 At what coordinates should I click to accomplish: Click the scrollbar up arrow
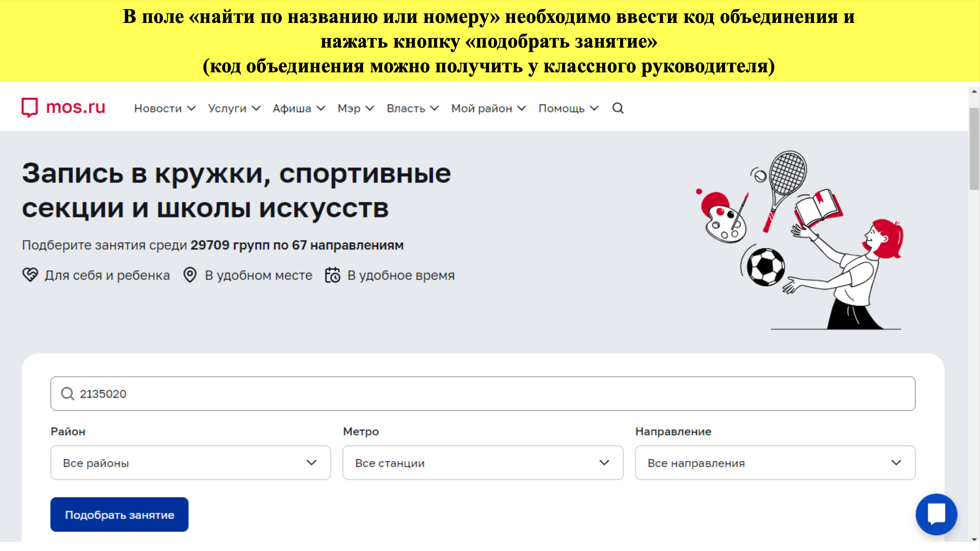click(974, 91)
